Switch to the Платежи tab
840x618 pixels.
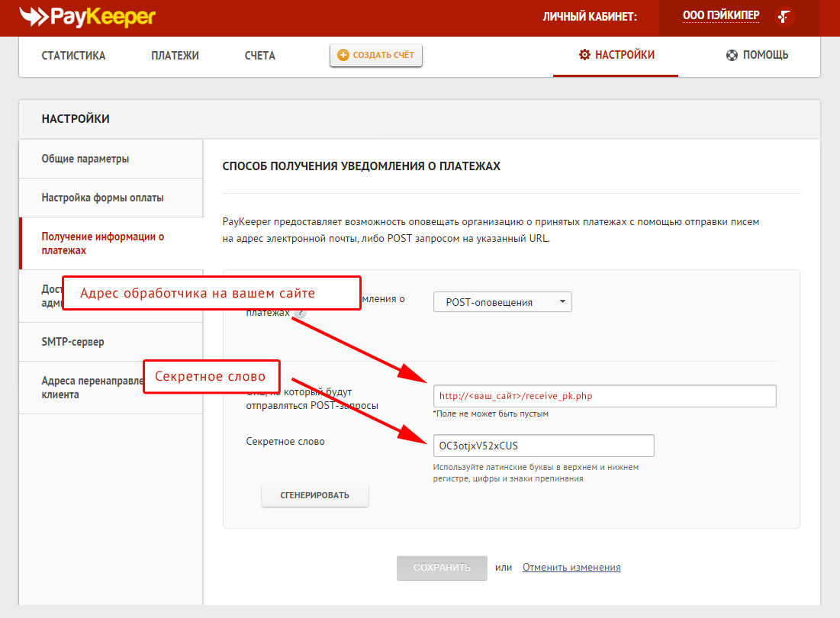coord(175,55)
